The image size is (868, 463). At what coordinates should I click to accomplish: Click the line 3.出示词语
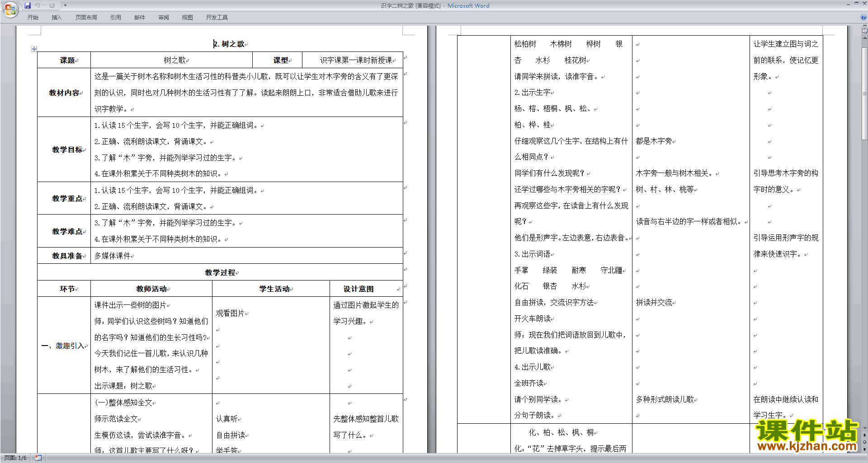(533, 254)
